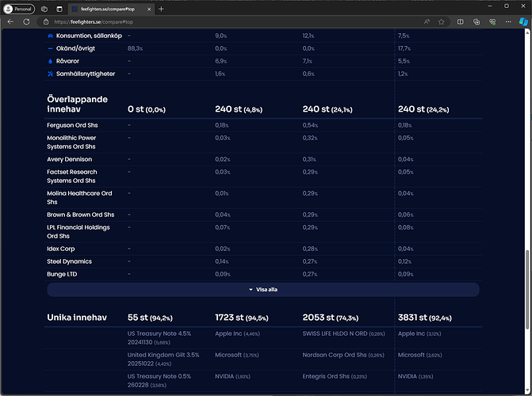Viewport: 532px width, 396px height.
Task: Click the browser back arrow
Action: click(10, 22)
